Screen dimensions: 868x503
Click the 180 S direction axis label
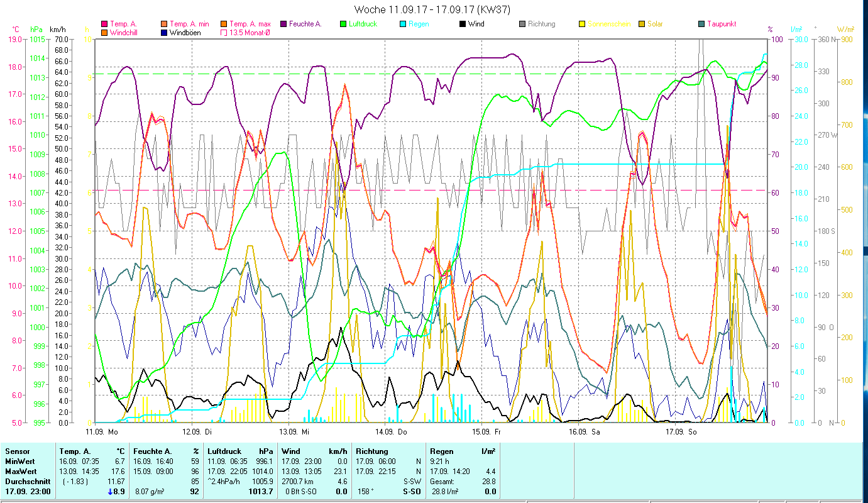pos(825,231)
